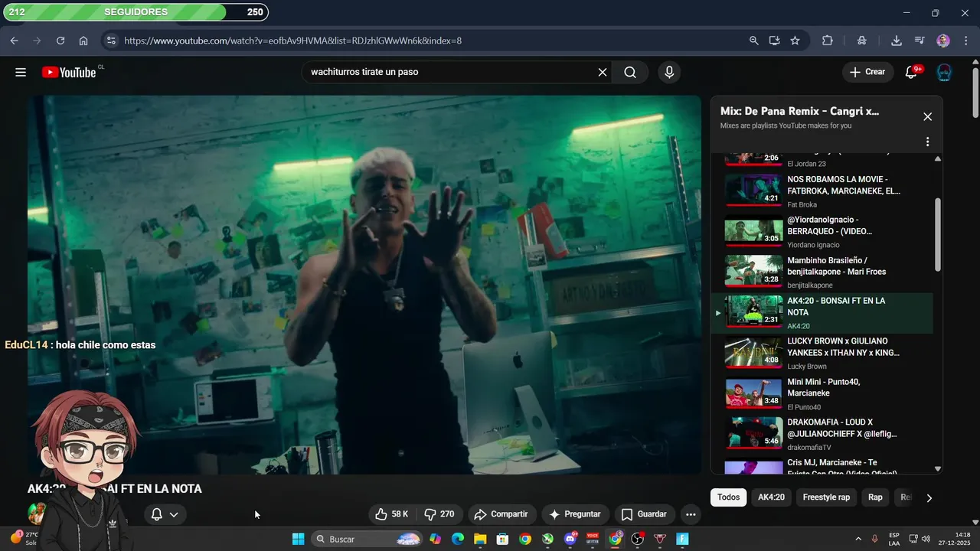Start voice search with microphone icon
The width and height of the screenshot is (980, 551).
pos(669,72)
